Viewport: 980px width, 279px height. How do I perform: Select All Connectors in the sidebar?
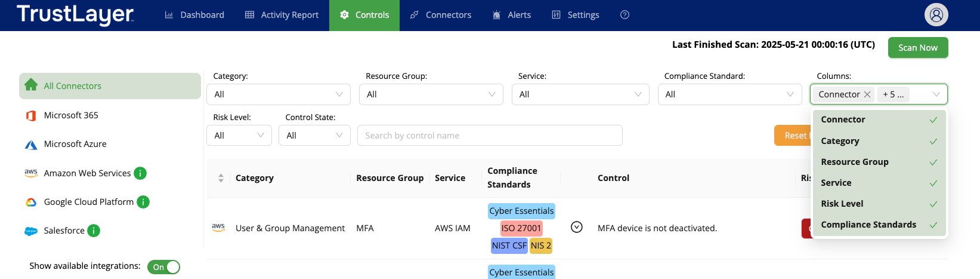110,86
